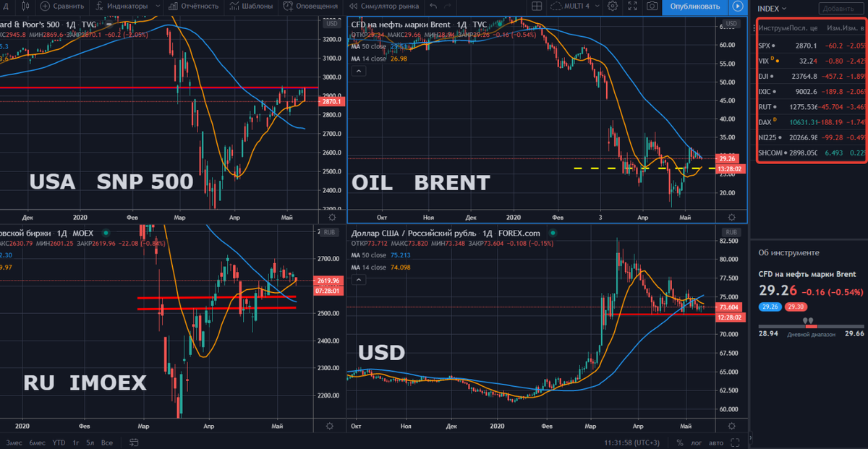Collapse the Brent chart legend arrow
868x449 pixels.
coord(357,71)
